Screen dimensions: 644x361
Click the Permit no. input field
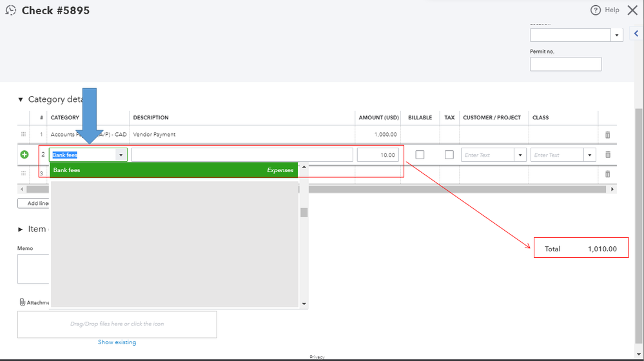pyautogui.click(x=565, y=64)
